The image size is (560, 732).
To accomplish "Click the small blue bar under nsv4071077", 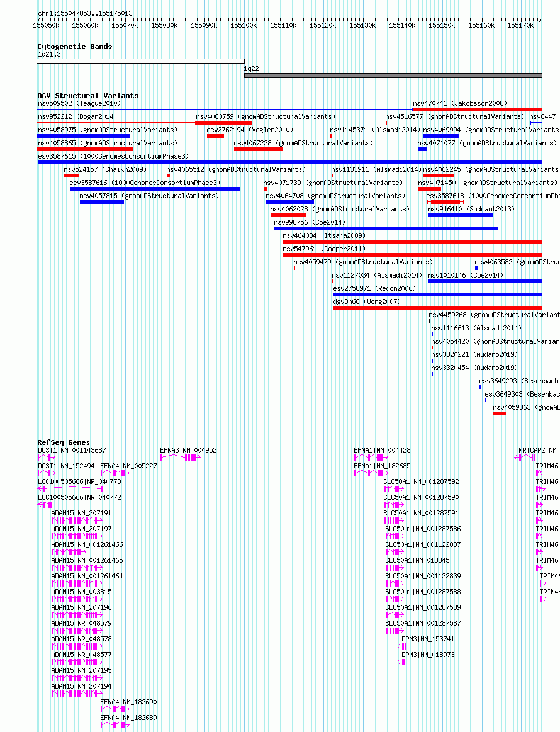I will (422, 149).
